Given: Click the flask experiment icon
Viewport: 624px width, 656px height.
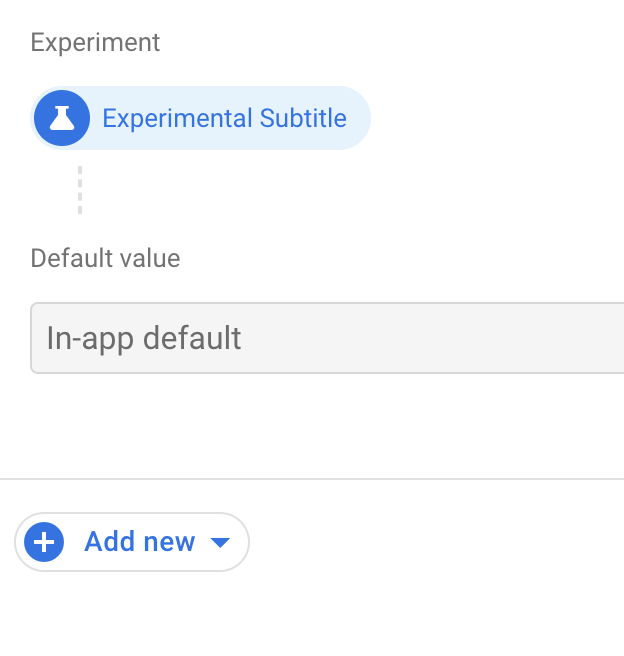Looking at the screenshot, I should point(62,118).
